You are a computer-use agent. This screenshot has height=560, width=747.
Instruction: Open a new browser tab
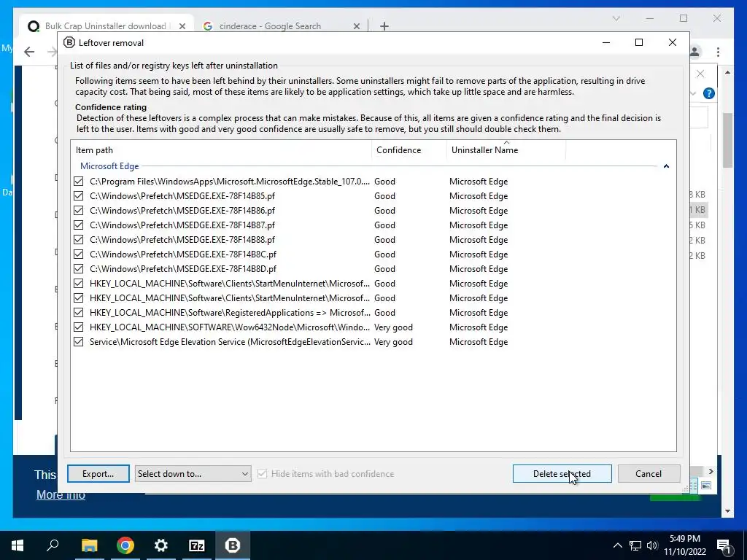pos(384,26)
